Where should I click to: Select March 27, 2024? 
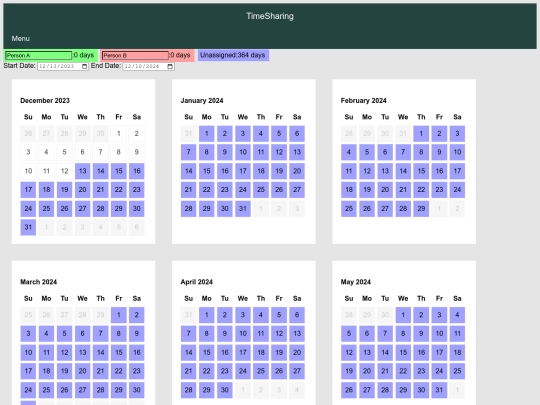coord(82,390)
